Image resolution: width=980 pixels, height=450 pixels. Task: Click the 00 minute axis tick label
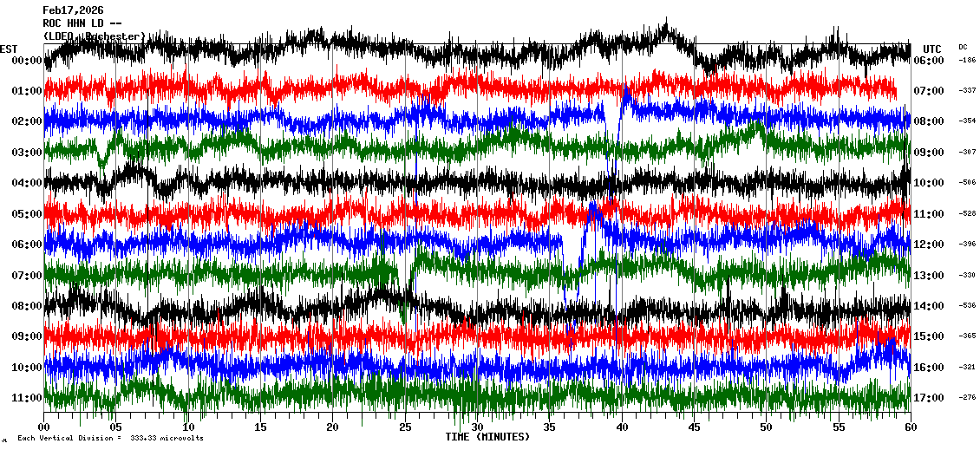click(x=43, y=427)
